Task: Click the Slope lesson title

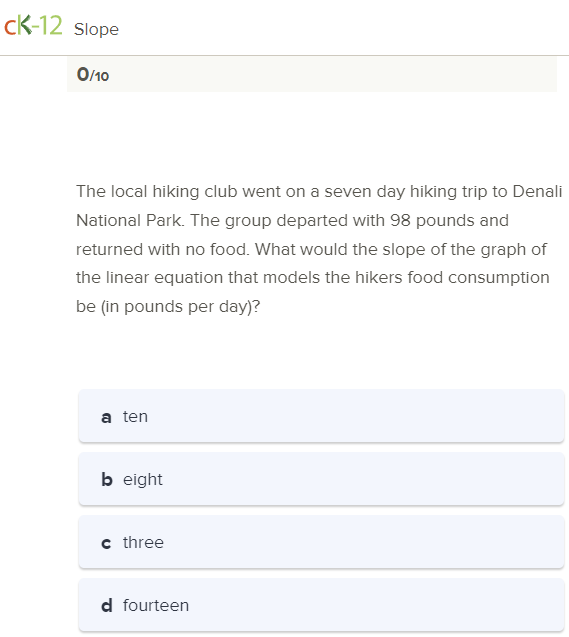Action: point(96,30)
